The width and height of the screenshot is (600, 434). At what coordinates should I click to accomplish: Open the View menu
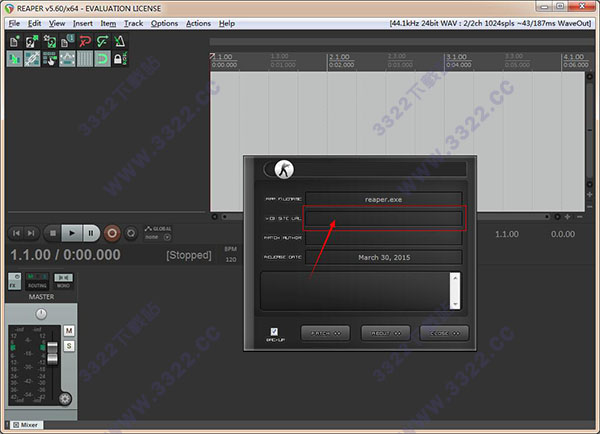point(57,23)
